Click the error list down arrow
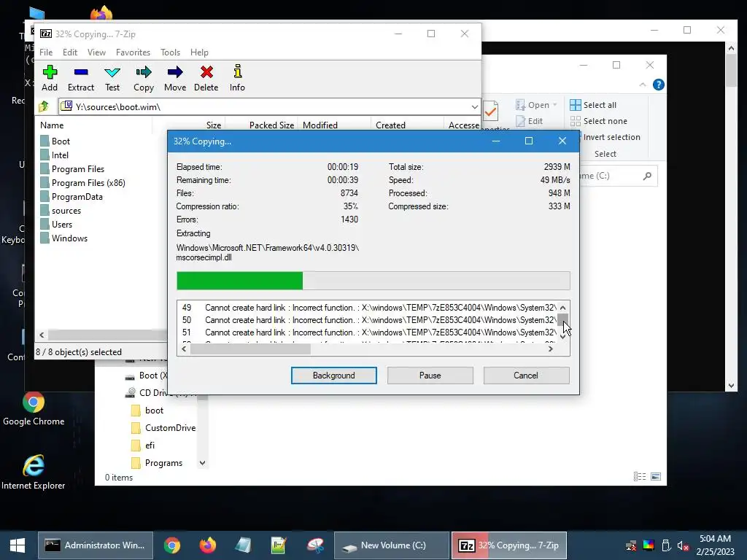Viewport: 747px width, 560px height. pyautogui.click(x=562, y=337)
